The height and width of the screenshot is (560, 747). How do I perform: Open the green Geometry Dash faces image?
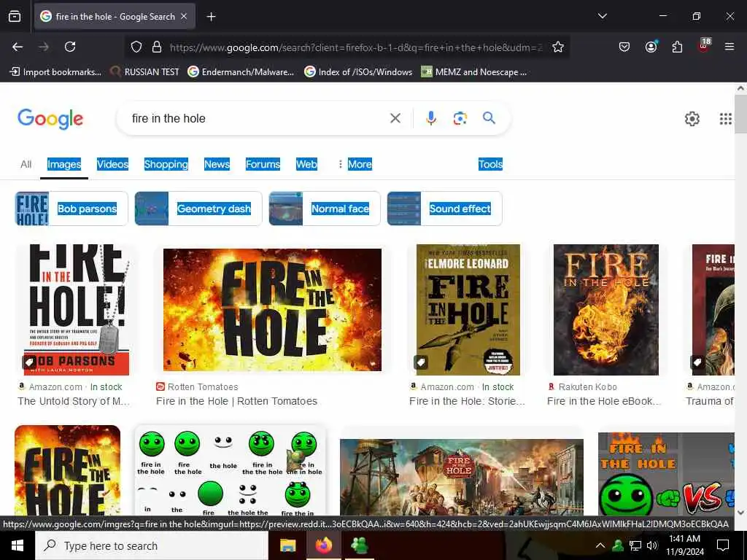[x=231, y=472]
